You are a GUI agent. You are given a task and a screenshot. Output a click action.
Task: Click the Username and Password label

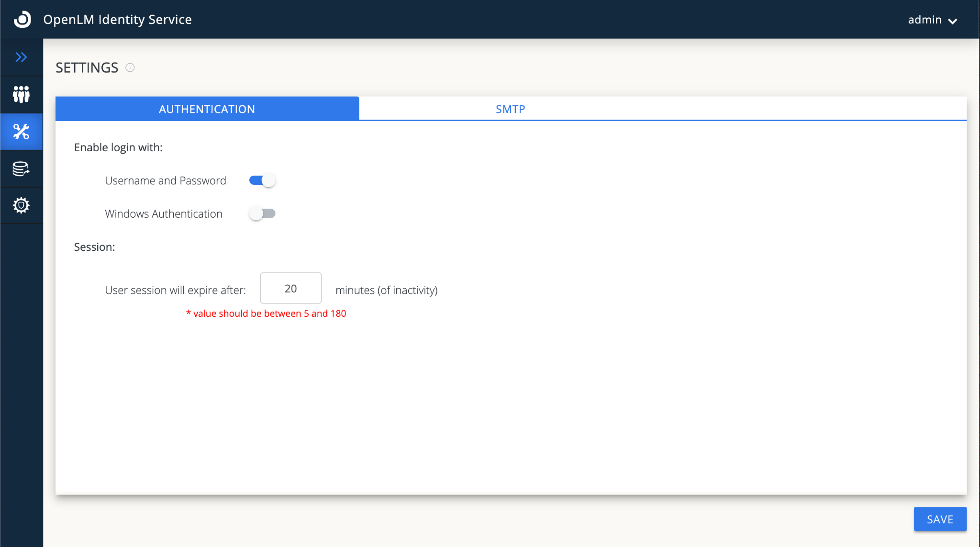point(165,180)
